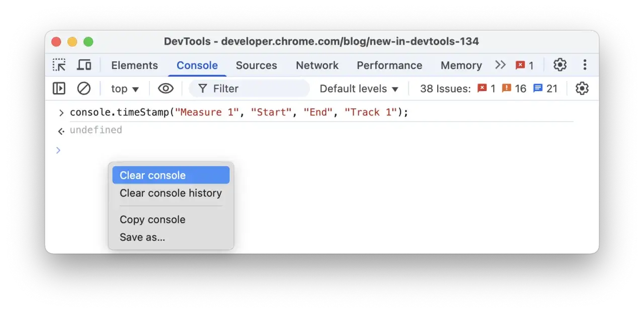Viewport: 644px width, 313px height.
Task: Select Clear console history menu entry
Action: (171, 193)
